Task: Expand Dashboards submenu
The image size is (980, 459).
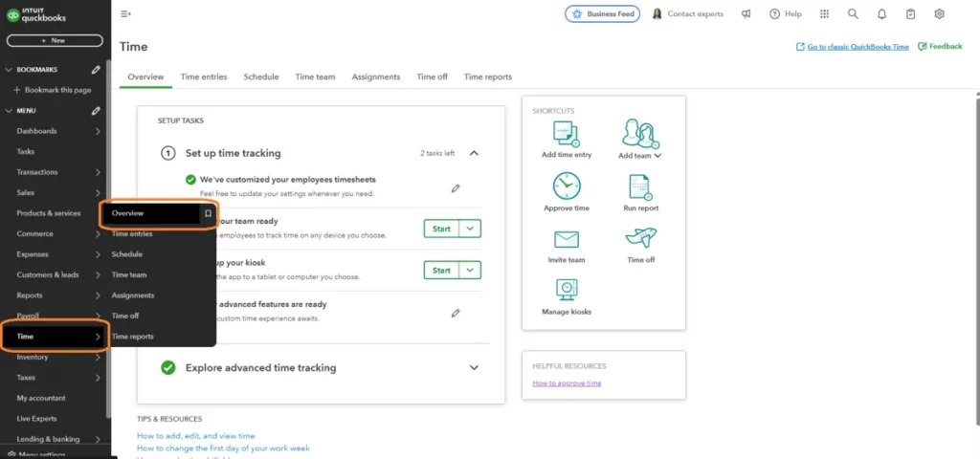Action: tap(99, 131)
